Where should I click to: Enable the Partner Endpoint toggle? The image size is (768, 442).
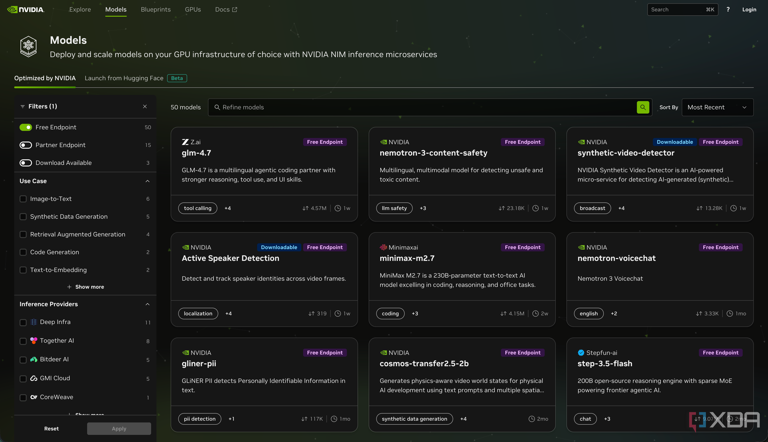(25, 145)
